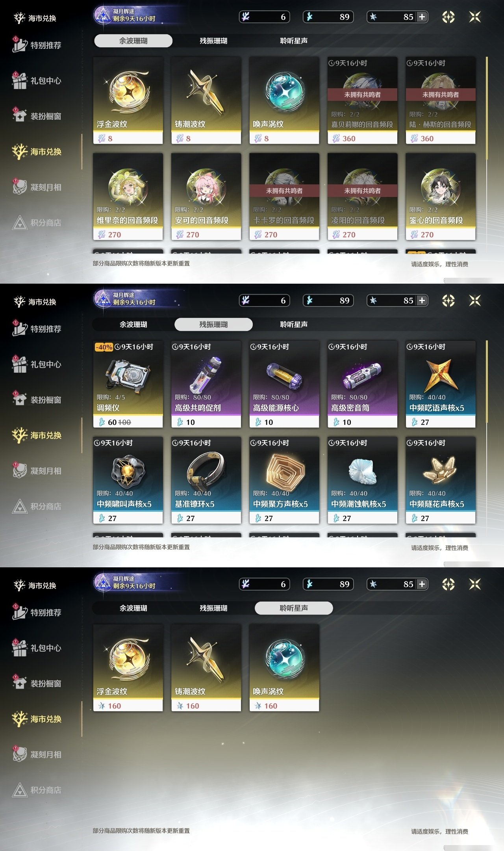Pick the 中频潮蚀帆核x5 shell item
504x851 pixels.
pos(362,480)
